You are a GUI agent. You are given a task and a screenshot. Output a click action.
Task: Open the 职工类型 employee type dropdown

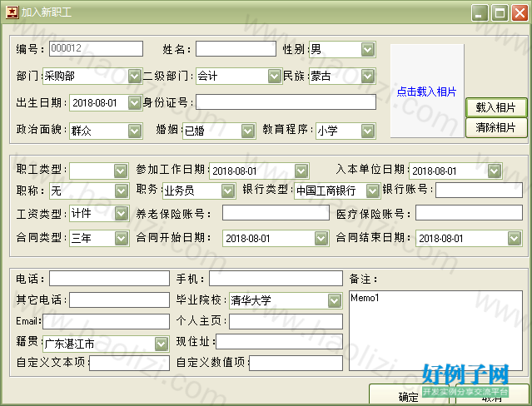[x=121, y=171]
